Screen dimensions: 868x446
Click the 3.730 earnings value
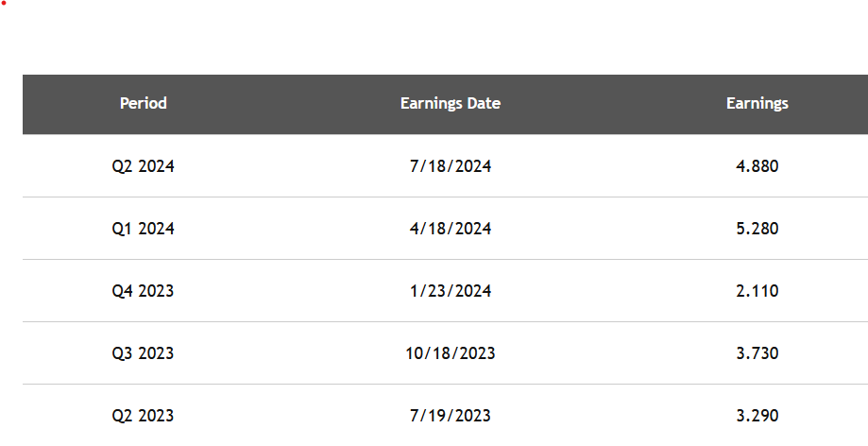coord(757,353)
